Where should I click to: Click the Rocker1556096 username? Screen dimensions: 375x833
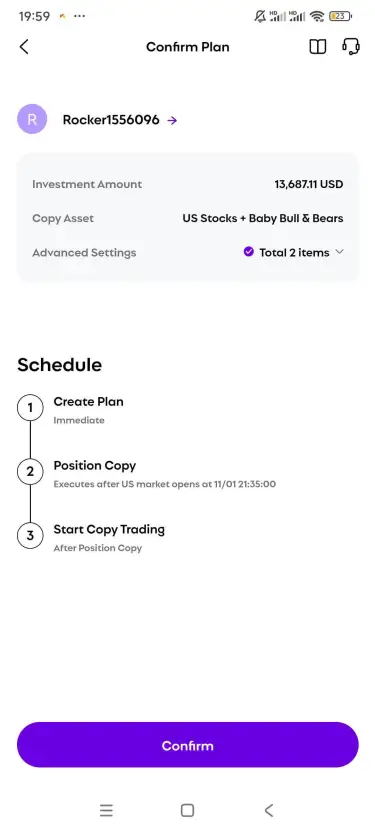pyautogui.click(x=111, y=120)
